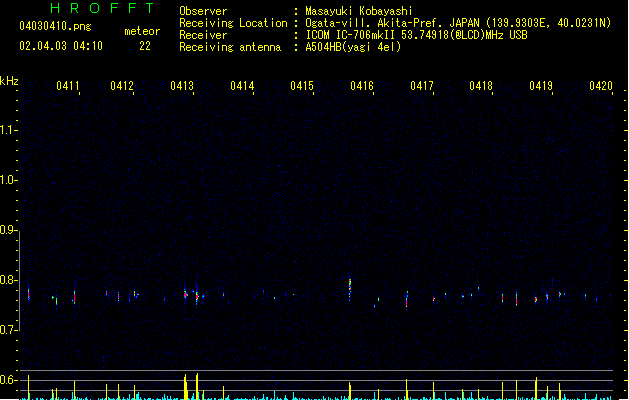Click the meteor count label
The height and width of the screenshot is (400, 629).
coord(142,31)
